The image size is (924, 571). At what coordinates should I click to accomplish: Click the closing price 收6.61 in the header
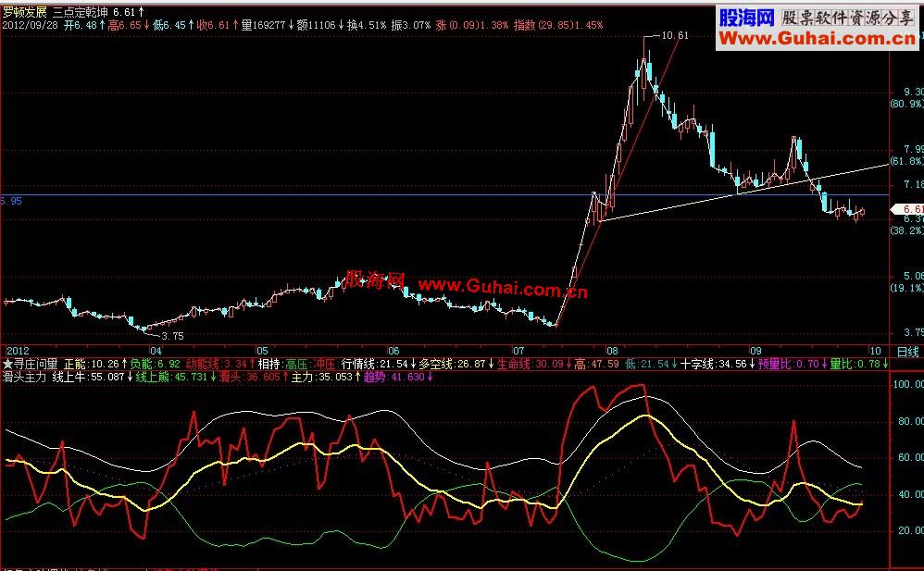click(x=213, y=25)
